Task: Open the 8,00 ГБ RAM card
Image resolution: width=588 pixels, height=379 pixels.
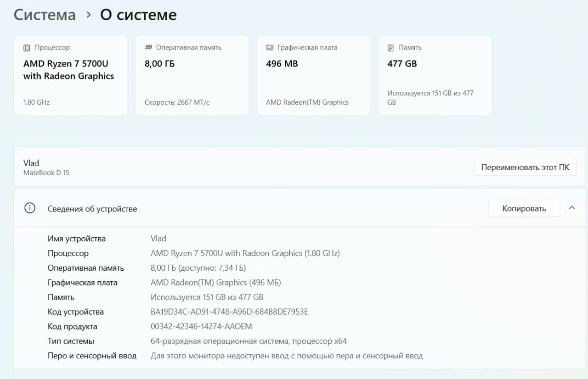Action: 192,75
